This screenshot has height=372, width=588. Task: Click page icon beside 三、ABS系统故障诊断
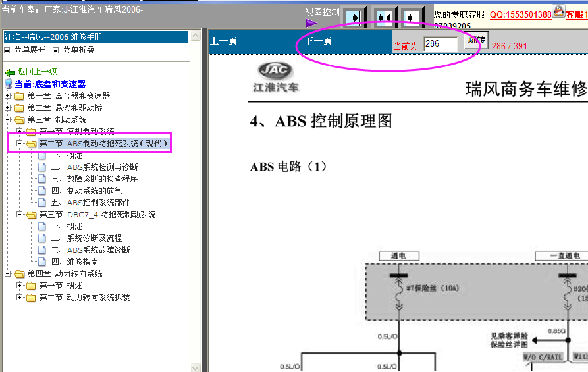coord(42,250)
